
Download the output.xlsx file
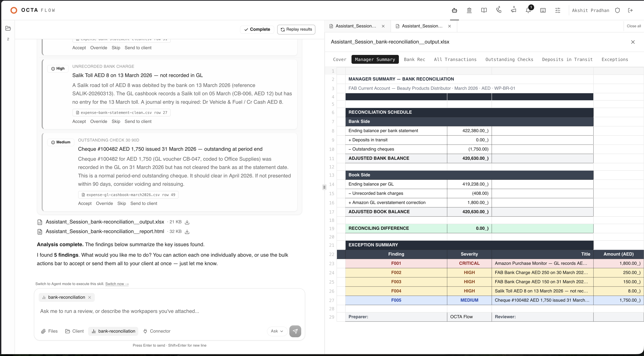tap(187, 222)
